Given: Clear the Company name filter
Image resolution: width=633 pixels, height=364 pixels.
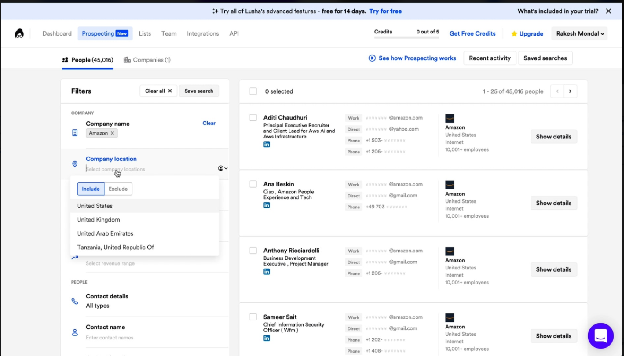Looking at the screenshot, I should tap(209, 123).
